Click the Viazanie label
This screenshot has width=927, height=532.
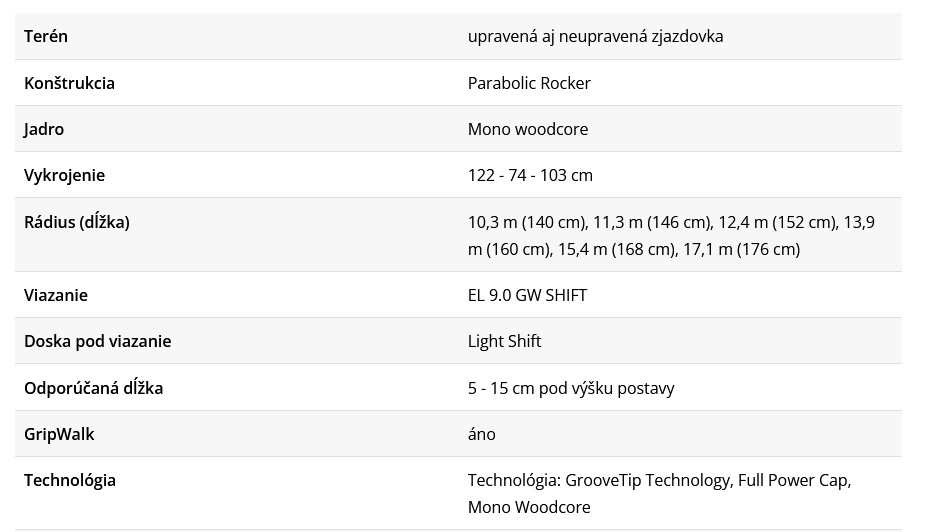tap(56, 296)
